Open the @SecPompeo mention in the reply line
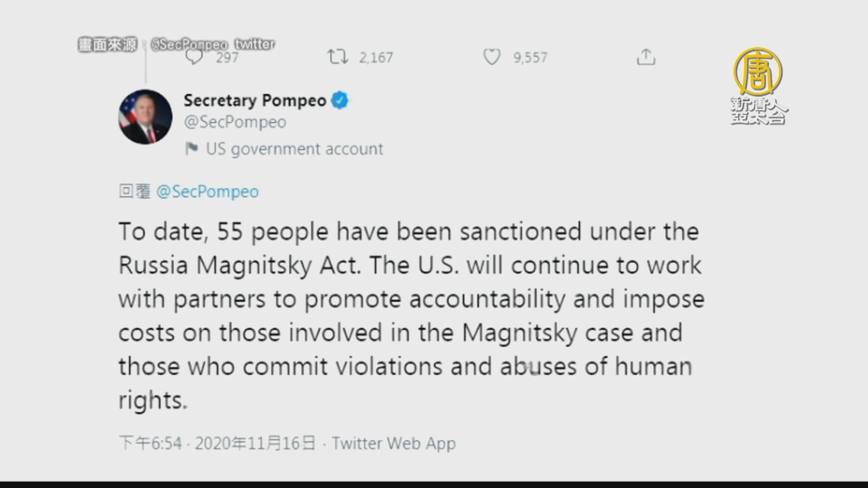Image resolution: width=868 pixels, height=488 pixels. coord(208,192)
